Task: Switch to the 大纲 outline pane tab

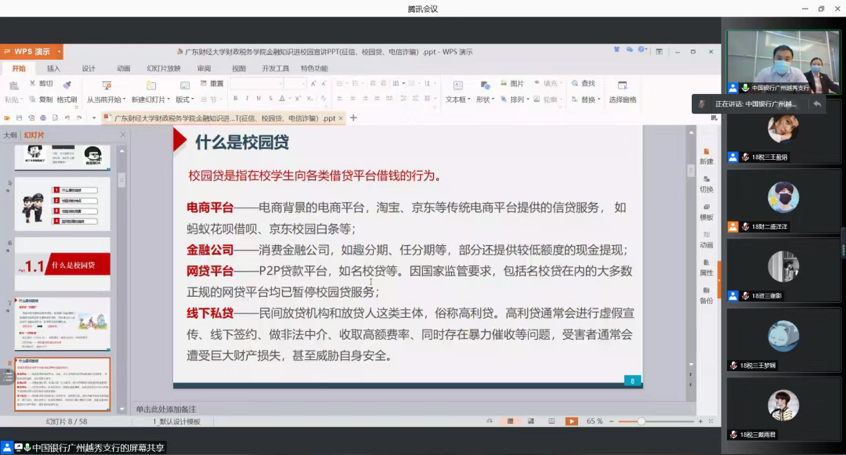Action: click(x=10, y=135)
